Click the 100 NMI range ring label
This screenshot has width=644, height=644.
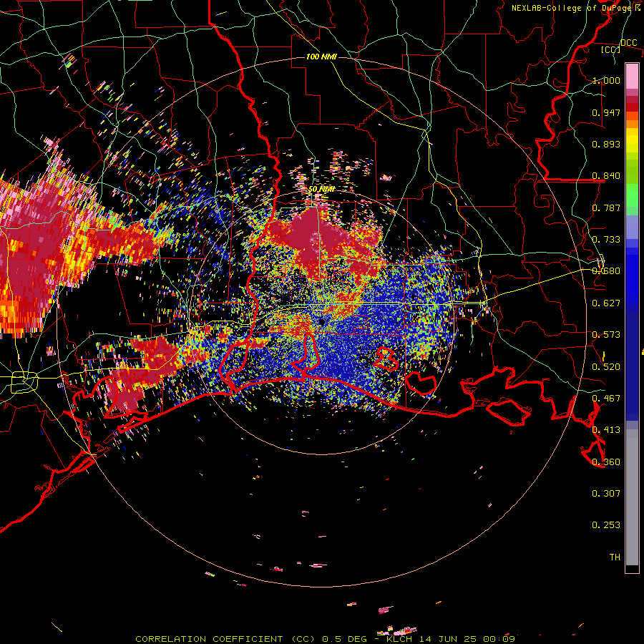tap(321, 57)
